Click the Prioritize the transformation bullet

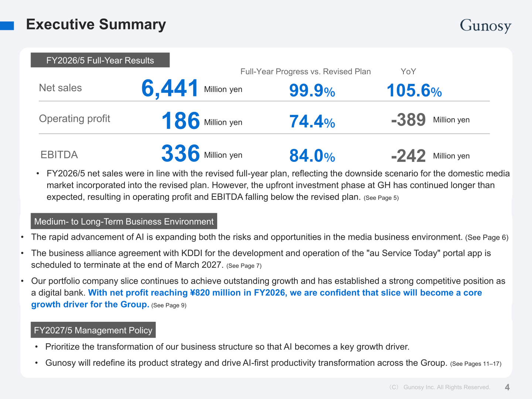(227, 347)
